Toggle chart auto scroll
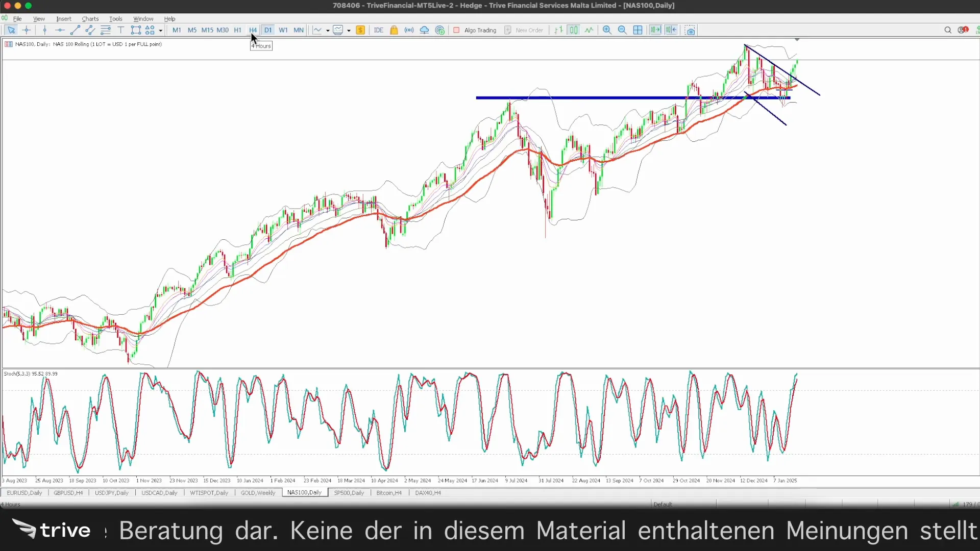This screenshot has width=980, height=551. click(655, 30)
